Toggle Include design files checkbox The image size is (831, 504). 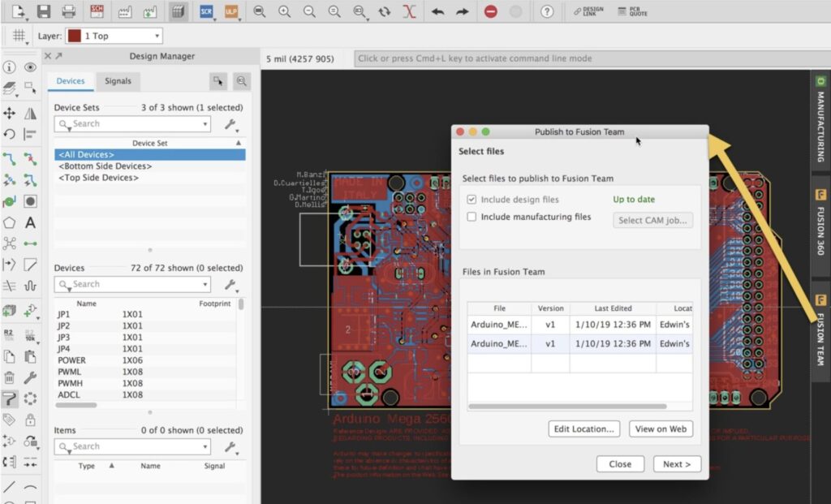[x=471, y=200]
